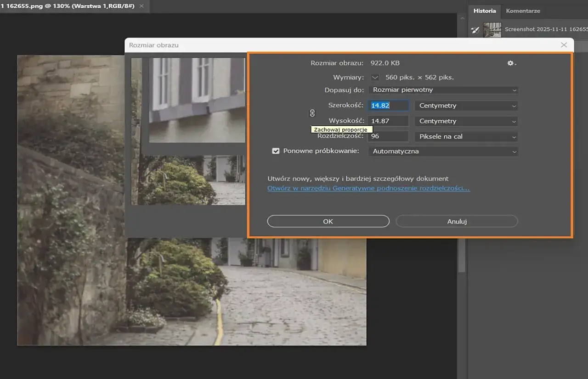Open the Automatyczna resampling method dropdown
The image size is (588, 379).
point(443,151)
